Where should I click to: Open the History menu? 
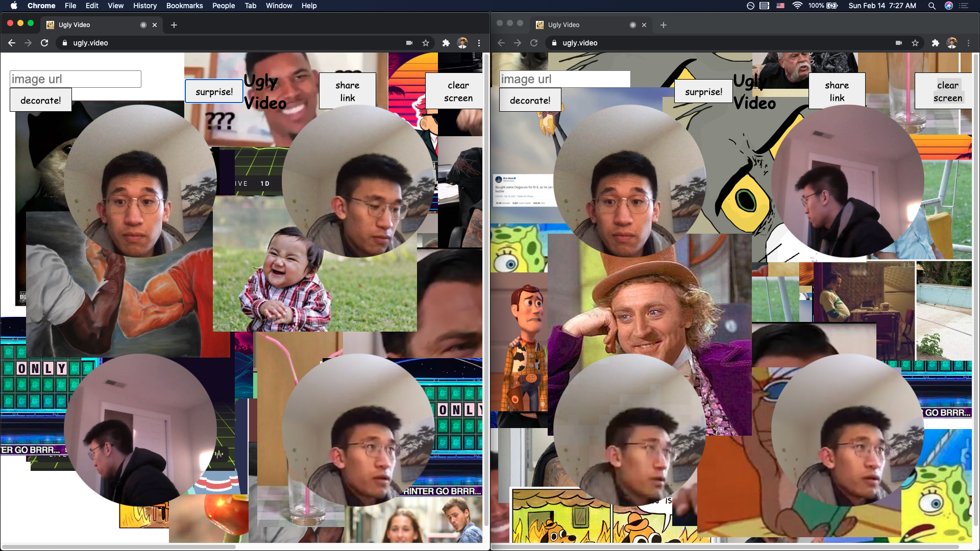coord(144,6)
